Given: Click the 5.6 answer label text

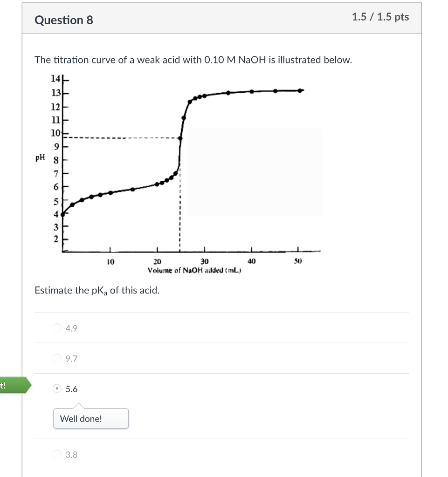Looking at the screenshot, I should (x=71, y=389).
